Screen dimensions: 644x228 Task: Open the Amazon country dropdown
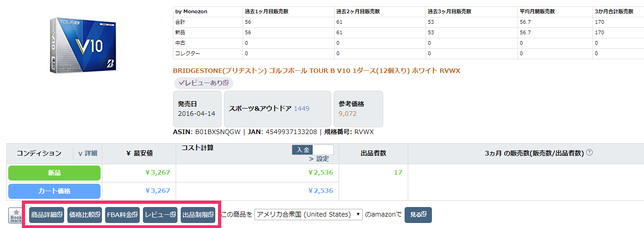309,214
